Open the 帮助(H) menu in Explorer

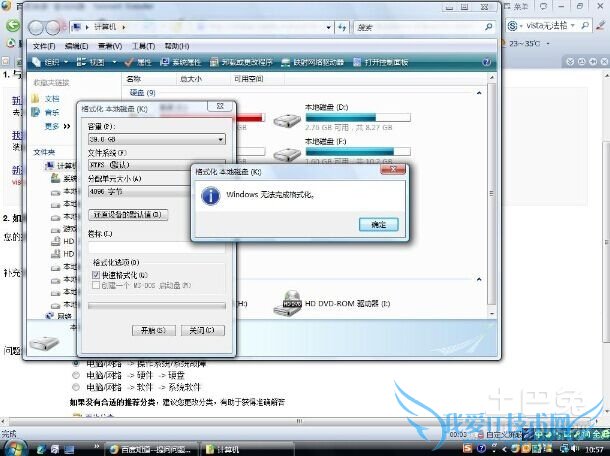coord(177,46)
